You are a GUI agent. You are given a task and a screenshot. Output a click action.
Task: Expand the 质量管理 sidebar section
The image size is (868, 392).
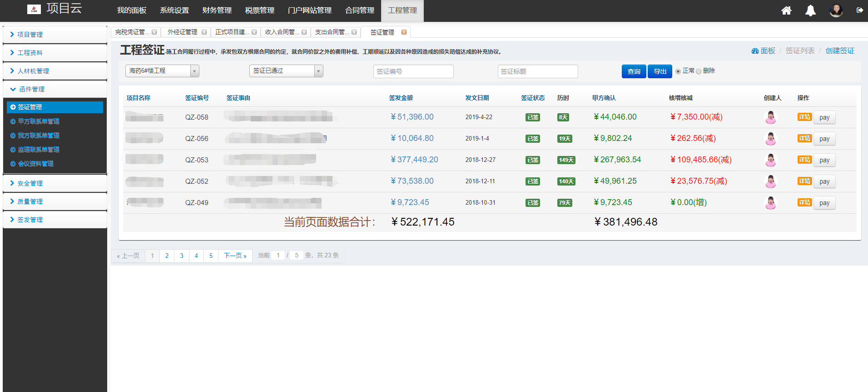[x=55, y=201]
